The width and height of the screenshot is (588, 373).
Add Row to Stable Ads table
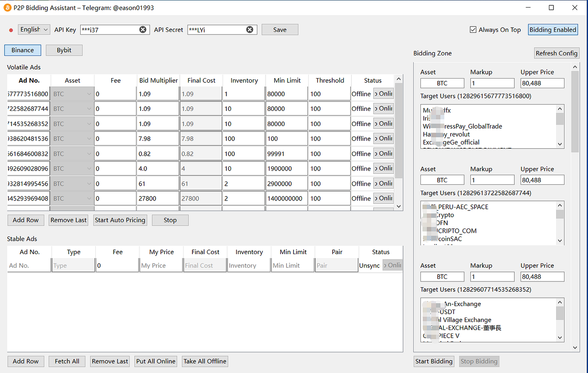pyautogui.click(x=26, y=361)
